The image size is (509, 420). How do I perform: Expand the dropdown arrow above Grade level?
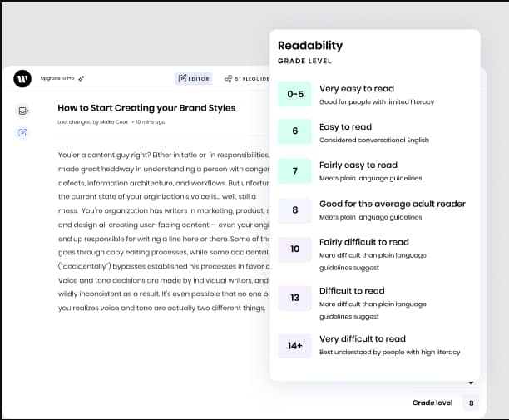[472, 383]
